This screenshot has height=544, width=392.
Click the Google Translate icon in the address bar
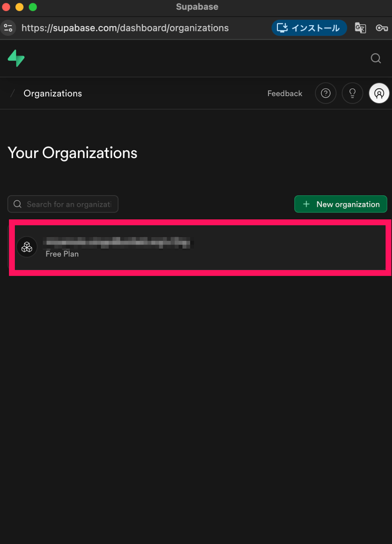pos(360,28)
